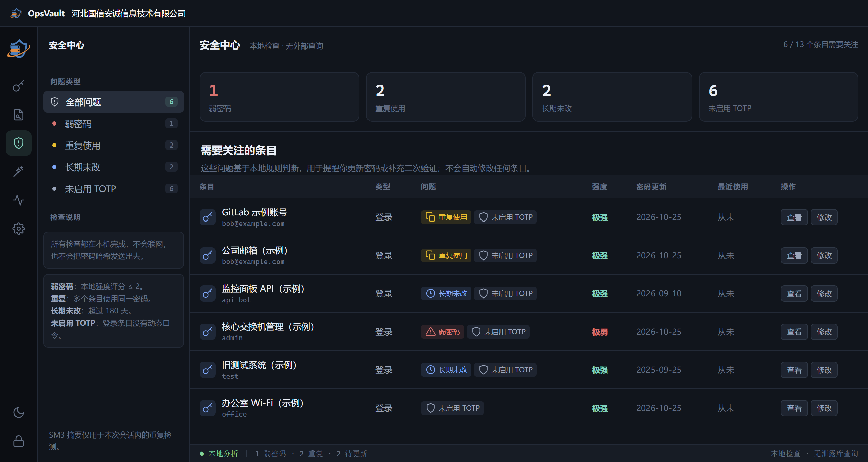Sort by the 最近使用 column header

(x=733, y=187)
